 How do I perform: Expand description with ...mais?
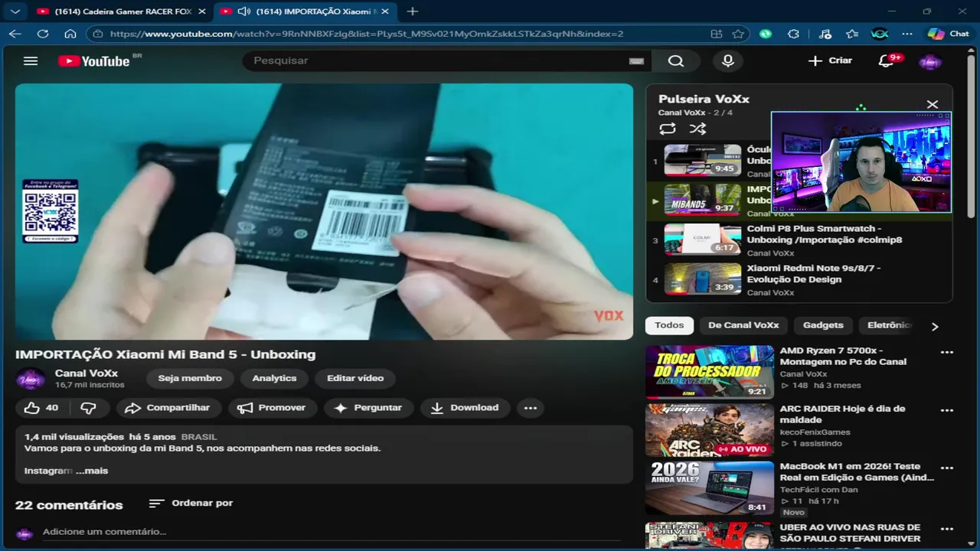click(x=92, y=471)
